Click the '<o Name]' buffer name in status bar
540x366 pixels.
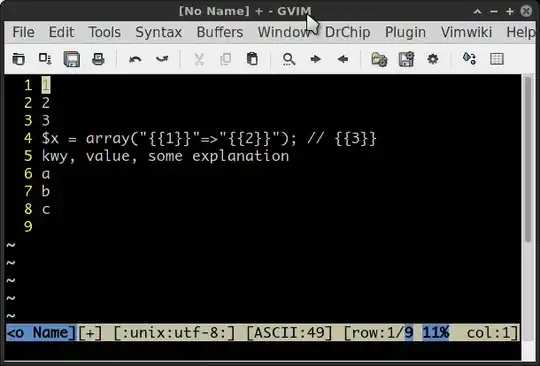tap(41, 333)
